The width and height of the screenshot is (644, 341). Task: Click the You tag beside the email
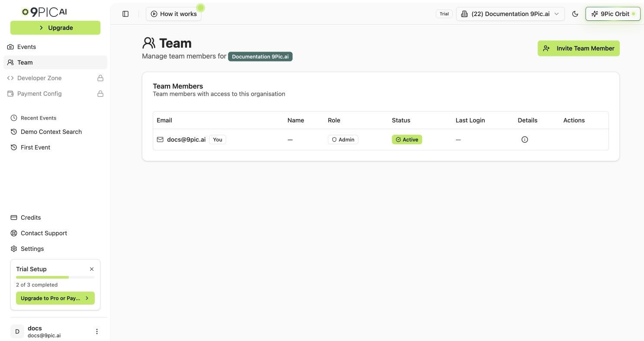point(218,140)
